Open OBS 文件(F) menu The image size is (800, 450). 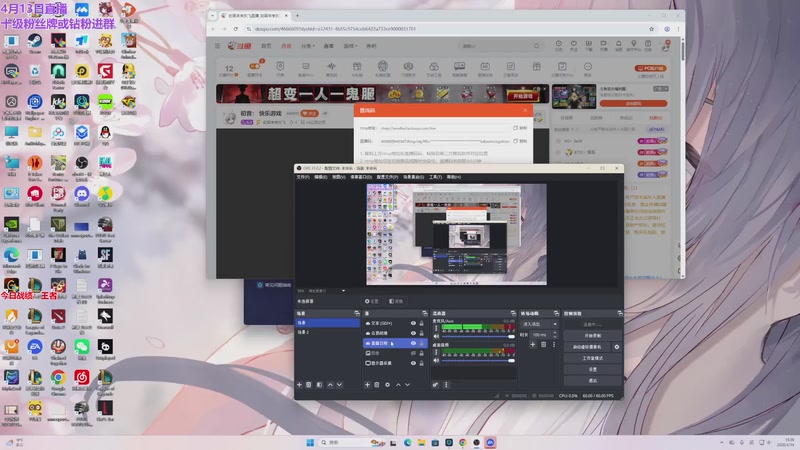pyautogui.click(x=303, y=177)
